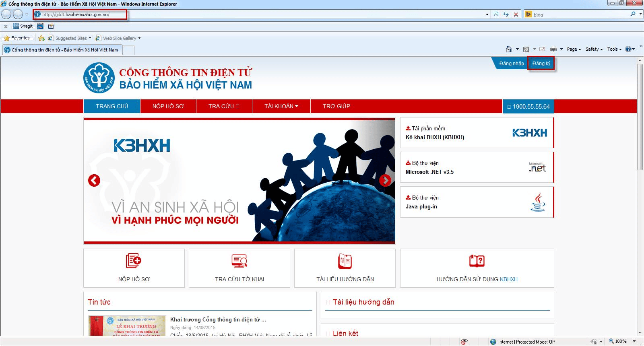Click the Bảo Hiểm Xã Hội site logo
The height and width of the screenshot is (346, 644).
99,78
